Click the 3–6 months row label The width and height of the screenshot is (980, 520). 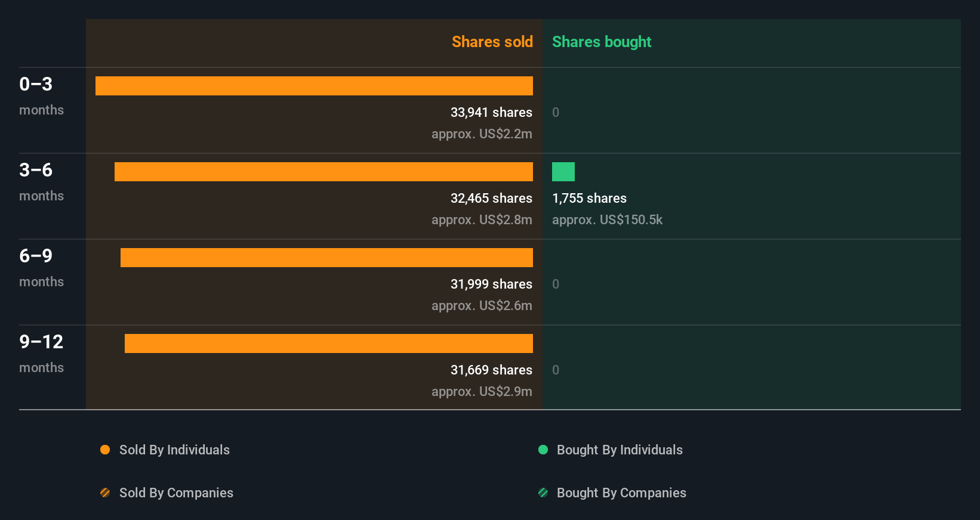coord(41,181)
